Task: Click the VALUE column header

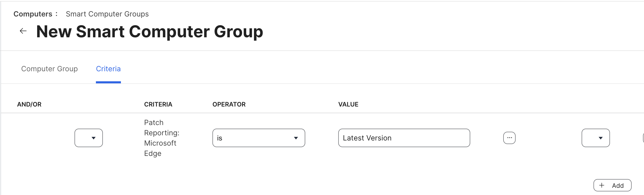Action: 348,104
